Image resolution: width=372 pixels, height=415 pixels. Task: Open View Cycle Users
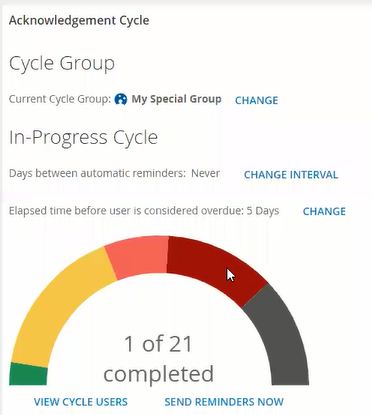pyautogui.click(x=81, y=402)
